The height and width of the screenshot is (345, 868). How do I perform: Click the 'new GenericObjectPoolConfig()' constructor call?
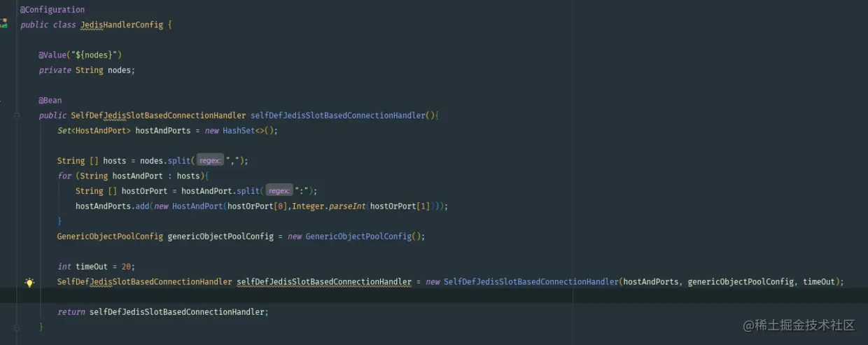356,237
